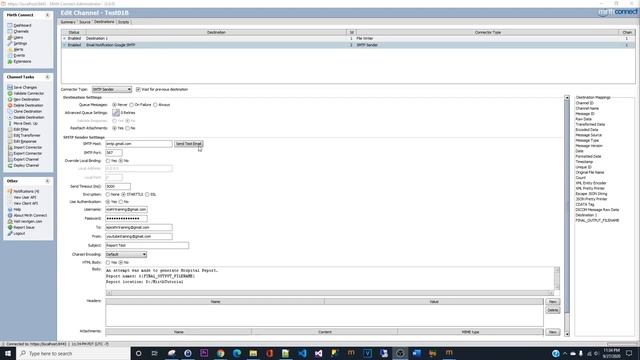Select the Email Notification SMTP Sender row
The width and height of the screenshot is (640, 360).
pos(348,45)
